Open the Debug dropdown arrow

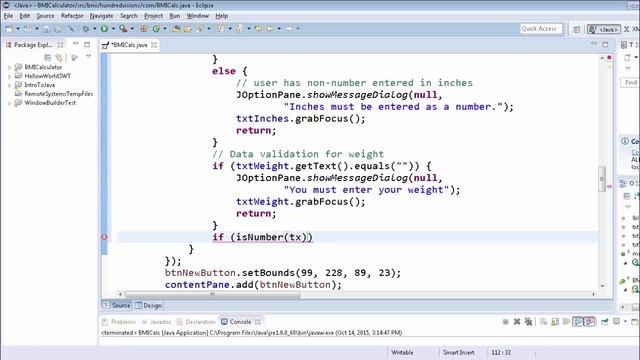coord(94,29)
